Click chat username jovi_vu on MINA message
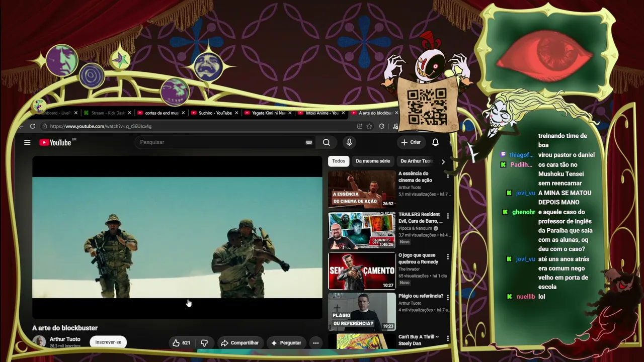The image size is (644, 362). click(525, 193)
